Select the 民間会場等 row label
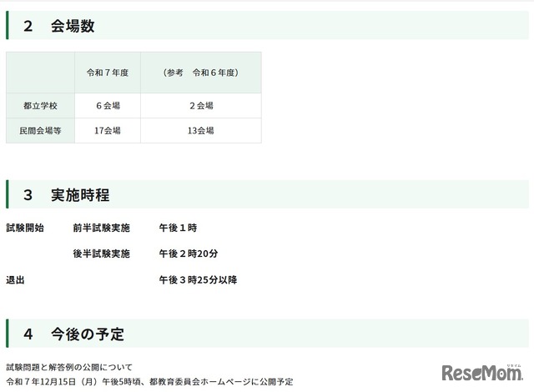Screen dimensions: 534x392 (x=40, y=131)
